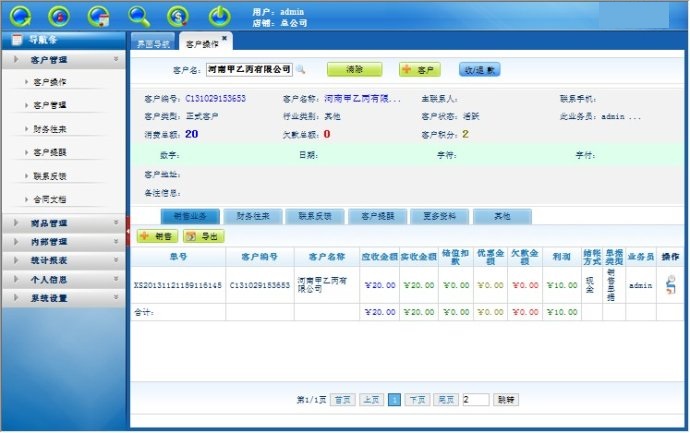Click the globe refresh icon in top toolbar
Image resolution: width=690 pixels, height=433 pixels.
[x=20, y=16]
